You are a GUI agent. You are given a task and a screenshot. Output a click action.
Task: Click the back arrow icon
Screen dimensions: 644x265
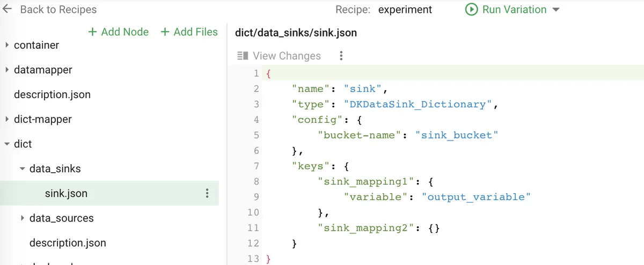point(8,10)
